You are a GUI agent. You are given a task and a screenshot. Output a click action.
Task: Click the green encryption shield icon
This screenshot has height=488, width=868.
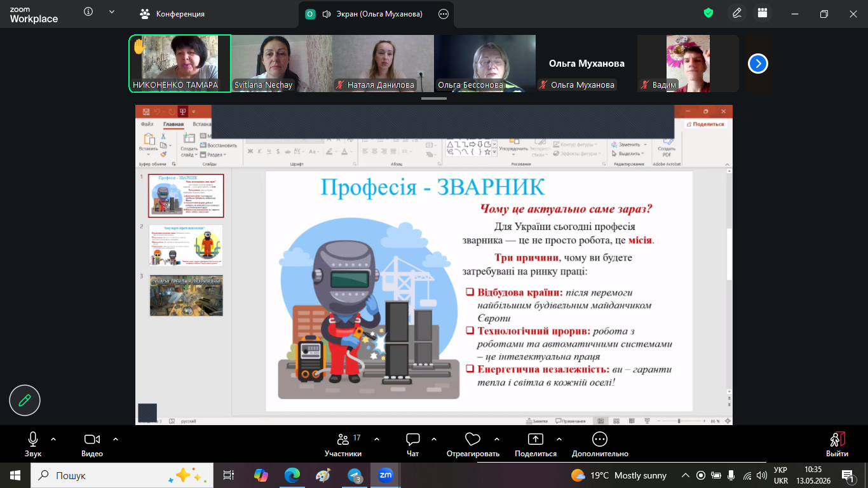709,13
